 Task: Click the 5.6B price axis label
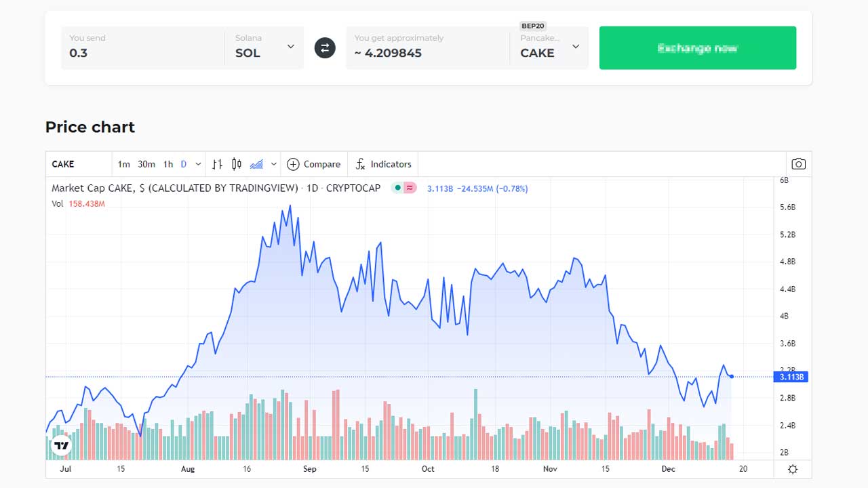(x=788, y=207)
